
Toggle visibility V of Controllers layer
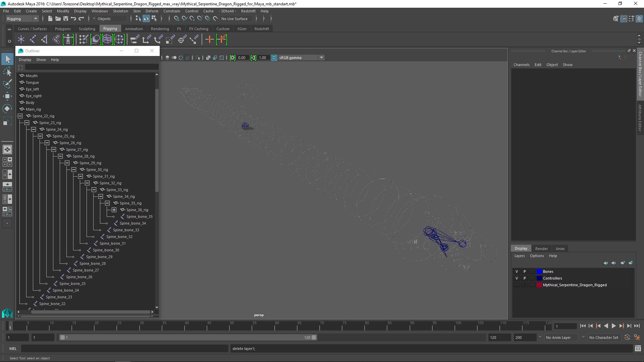pyautogui.click(x=517, y=278)
